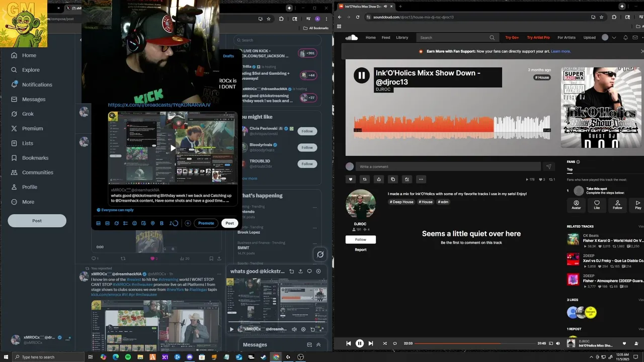Viewport: 644px width, 362px height.
Task: Dismiss the Fan Support banner
Action: pos(642,51)
